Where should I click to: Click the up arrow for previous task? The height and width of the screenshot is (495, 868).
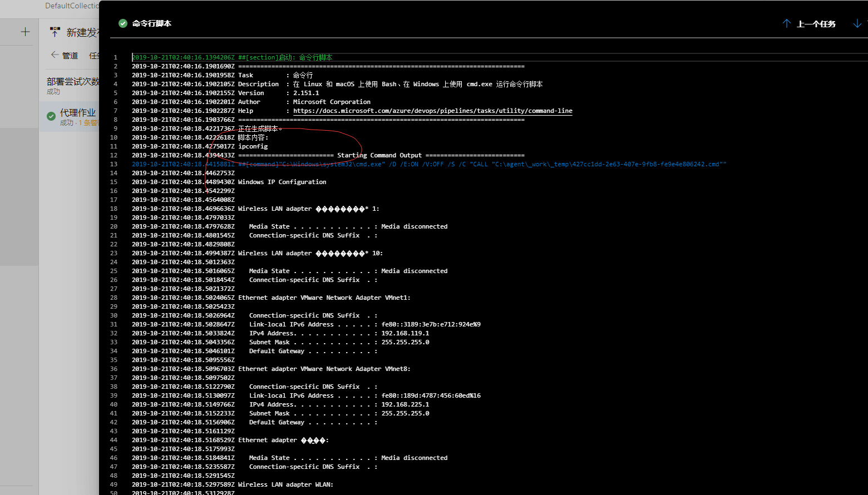coord(787,23)
